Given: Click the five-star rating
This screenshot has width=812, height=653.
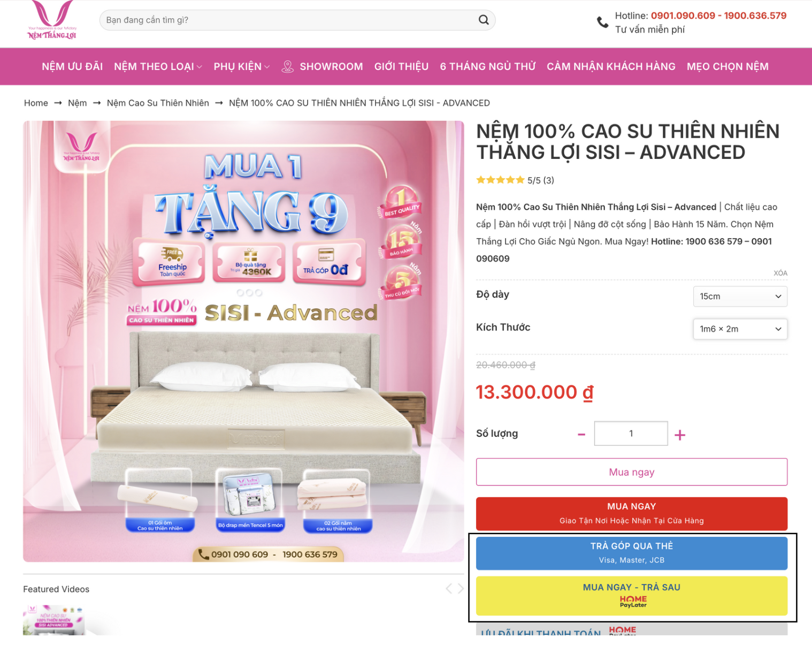Looking at the screenshot, I should tap(500, 180).
